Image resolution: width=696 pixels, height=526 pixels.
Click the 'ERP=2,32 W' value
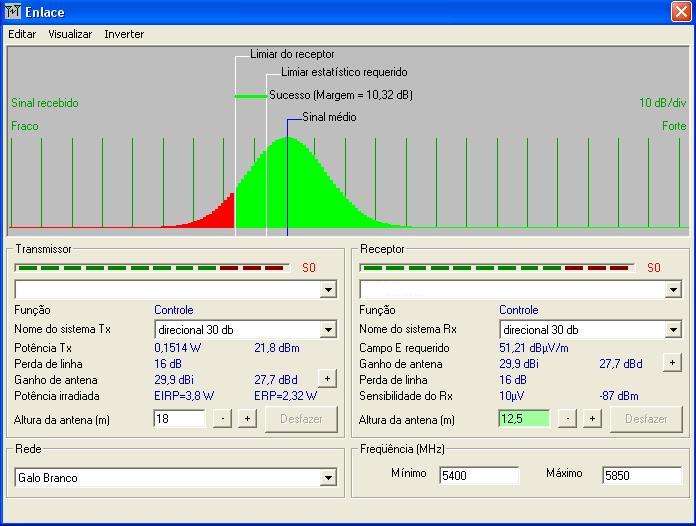point(285,395)
